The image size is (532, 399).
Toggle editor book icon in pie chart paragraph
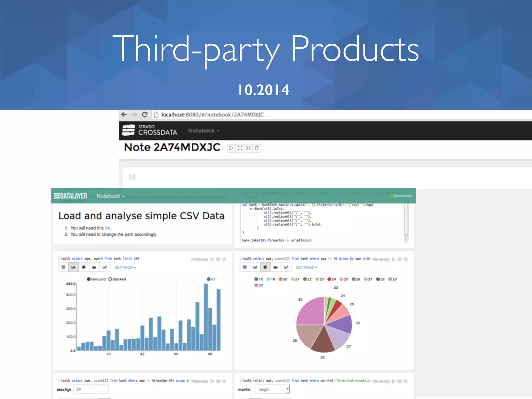[400, 259]
